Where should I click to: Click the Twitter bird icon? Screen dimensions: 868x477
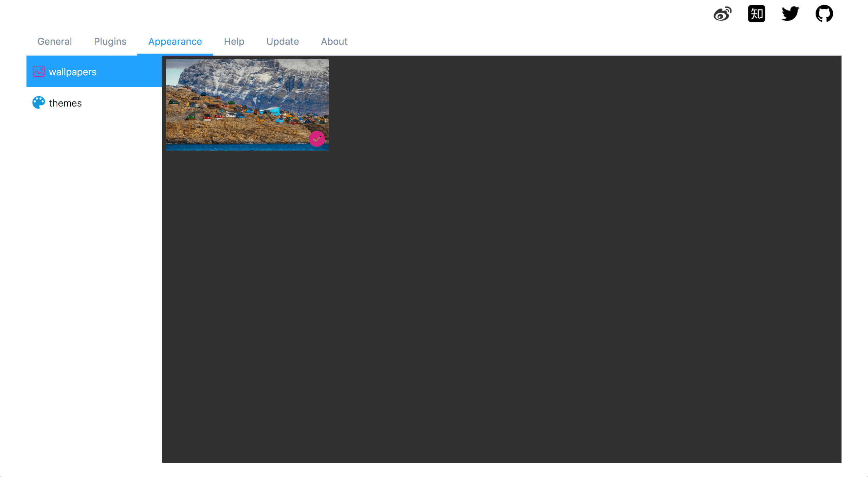790,14
